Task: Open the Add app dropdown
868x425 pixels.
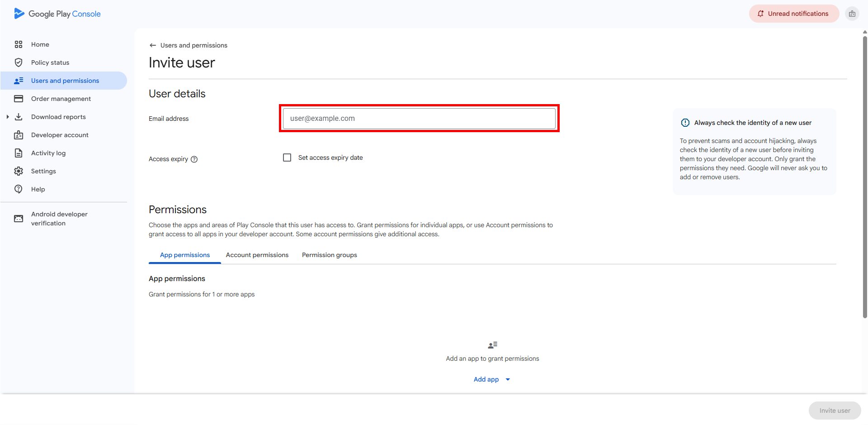Action: [x=492, y=379]
